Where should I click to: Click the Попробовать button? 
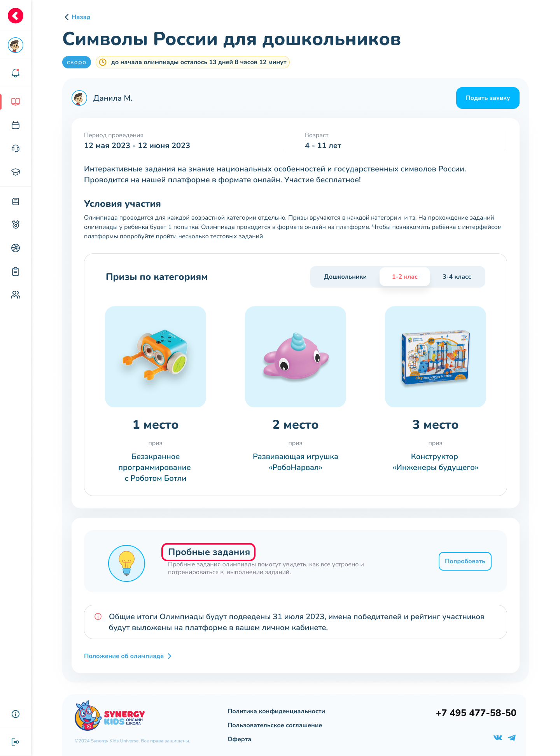click(465, 561)
